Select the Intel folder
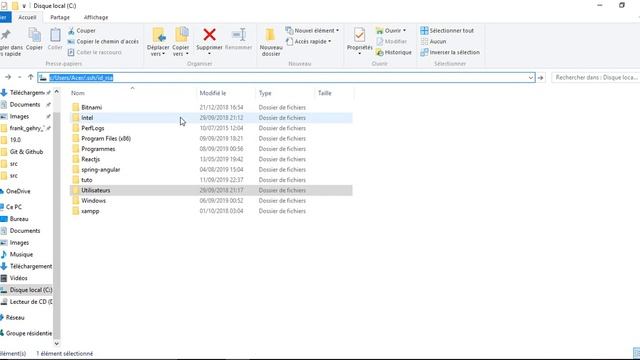The width and height of the screenshot is (640, 360). pos(211,118)
